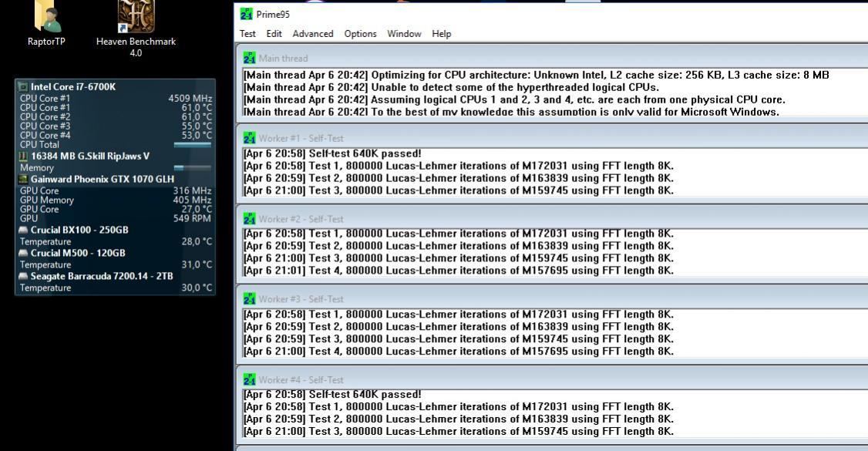Viewport: 868px width, 451px height.
Task: Click the 4509 MHz clock value
Action: pyautogui.click(x=190, y=99)
